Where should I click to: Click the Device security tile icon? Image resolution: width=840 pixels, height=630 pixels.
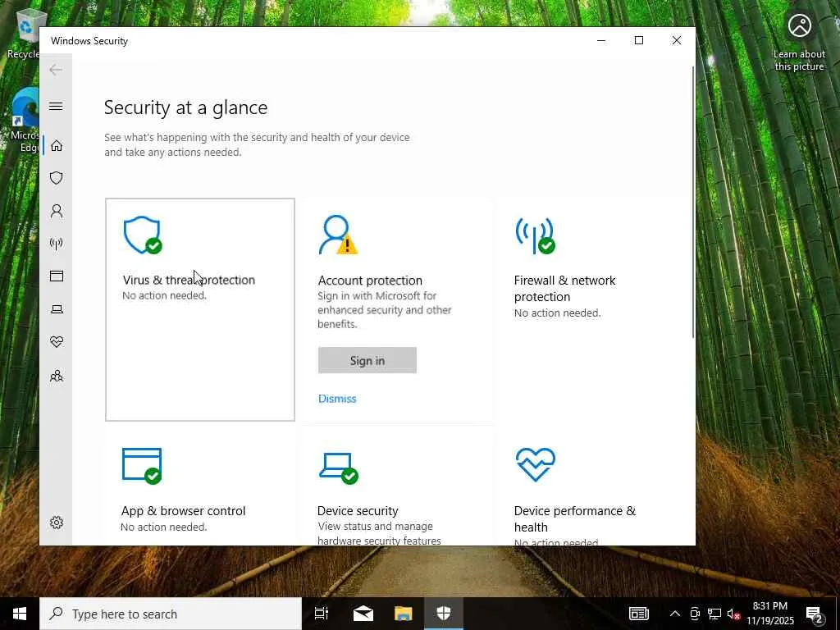[x=339, y=468]
